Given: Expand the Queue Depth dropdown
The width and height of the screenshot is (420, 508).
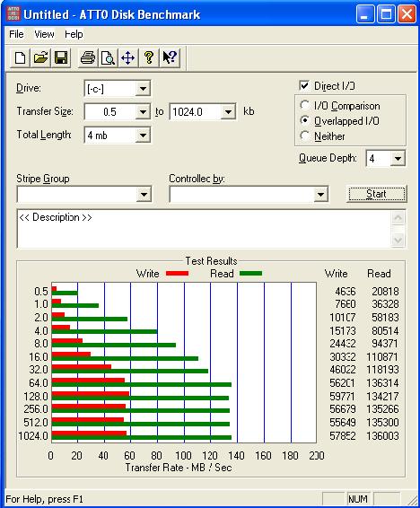Looking at the screenshot, I should (398, 159).
